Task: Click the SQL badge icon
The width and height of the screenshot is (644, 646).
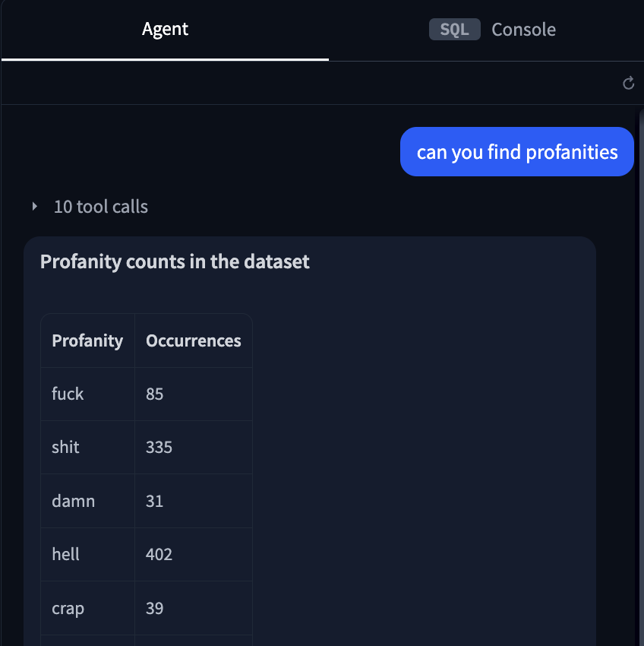Action: (x=454, y=30)
